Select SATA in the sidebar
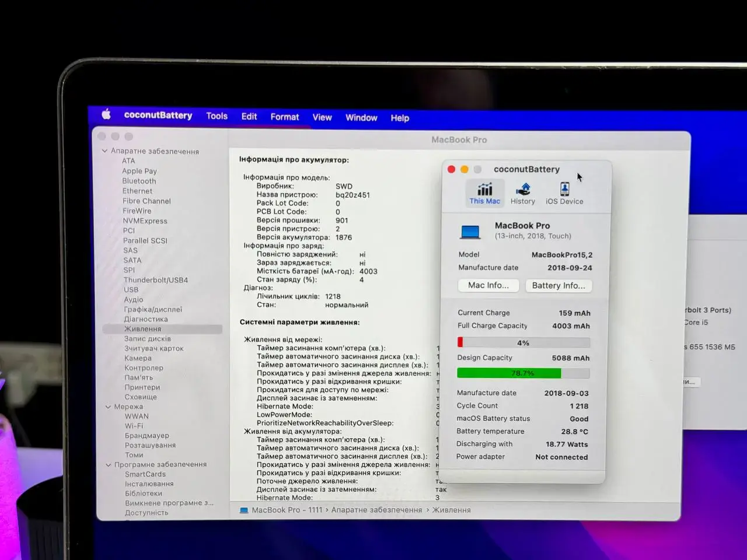The image size is (747, 560). coord(132,260)
